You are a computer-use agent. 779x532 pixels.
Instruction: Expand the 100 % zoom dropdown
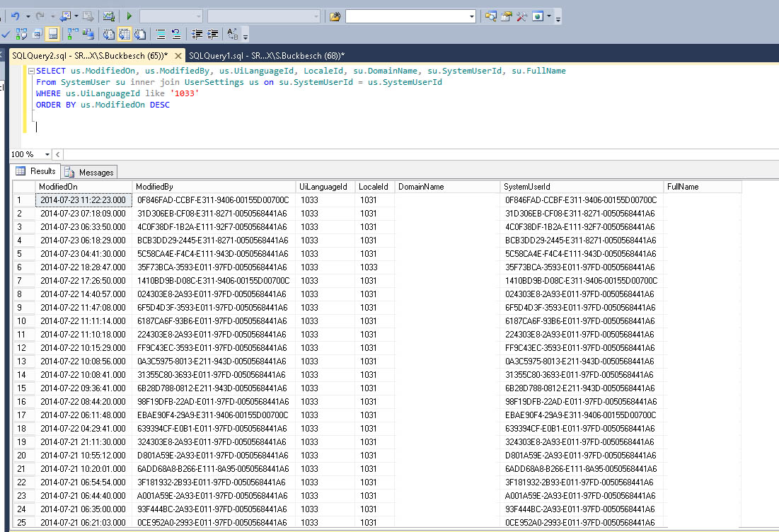(47, 154)
